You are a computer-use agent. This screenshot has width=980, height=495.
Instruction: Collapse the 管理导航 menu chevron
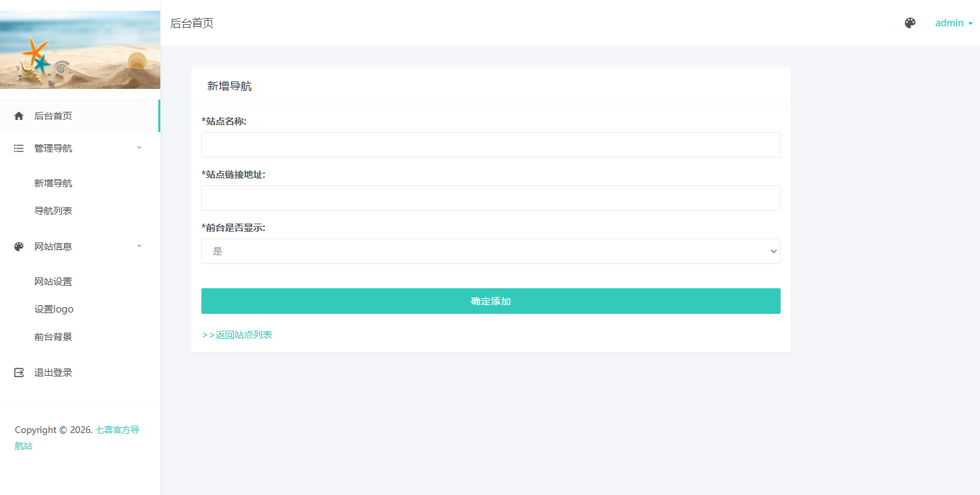[139, 147]
